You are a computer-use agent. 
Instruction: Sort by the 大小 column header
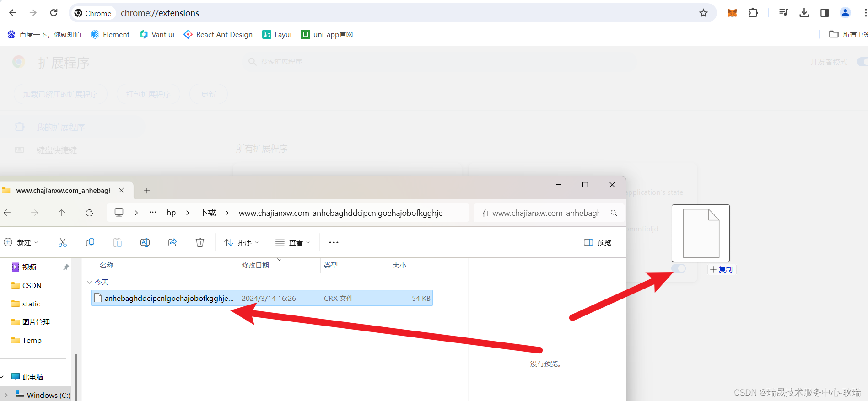(399, 265)
